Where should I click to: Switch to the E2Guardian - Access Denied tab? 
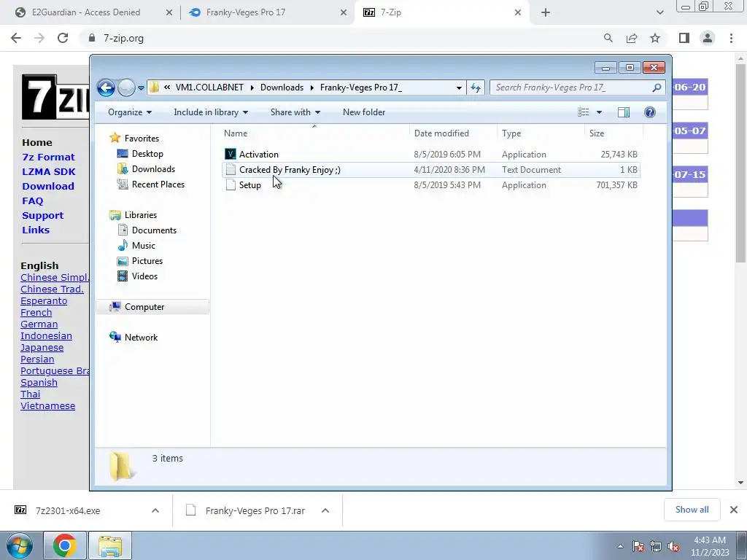click(x=86, y=12)
